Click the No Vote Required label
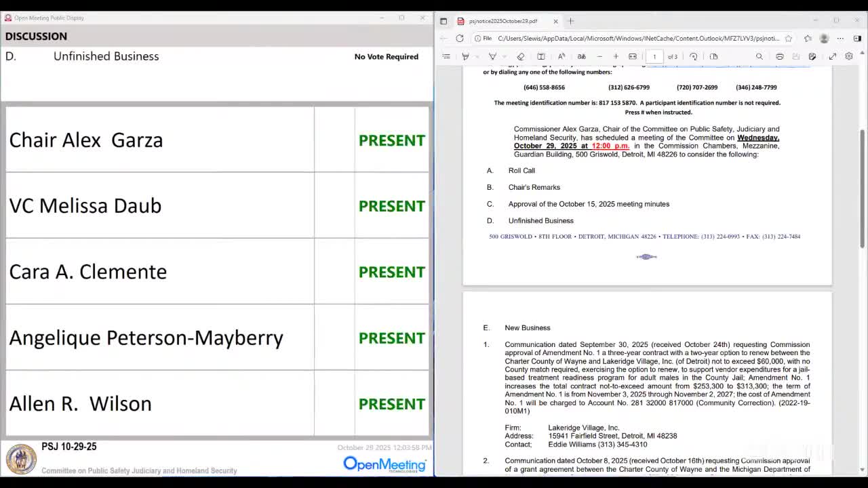 click(x=387, y=57)
